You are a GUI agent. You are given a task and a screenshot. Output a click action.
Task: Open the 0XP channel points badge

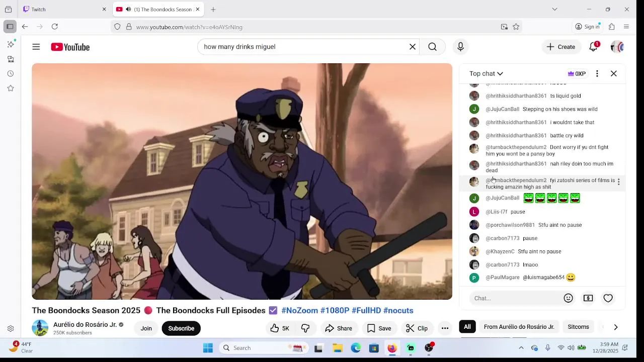[x=577, y=74]
